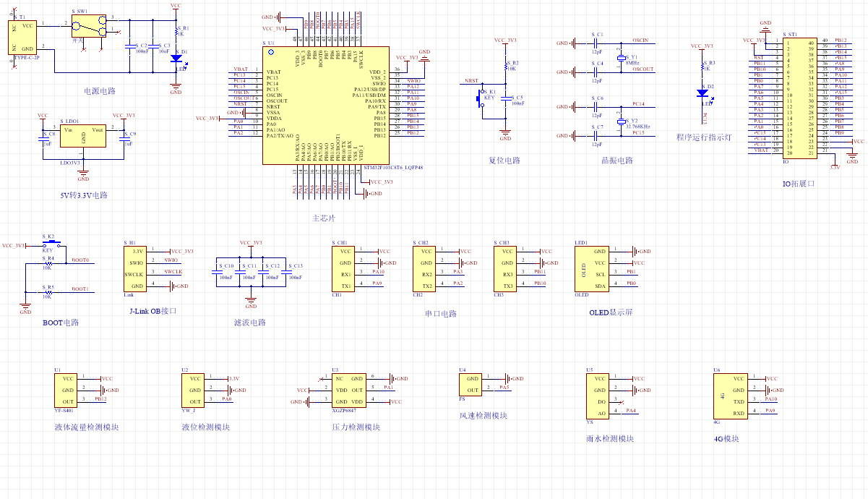Select the 40-pin IO header S_ST1
868x499 pixels.
[799, 98]
